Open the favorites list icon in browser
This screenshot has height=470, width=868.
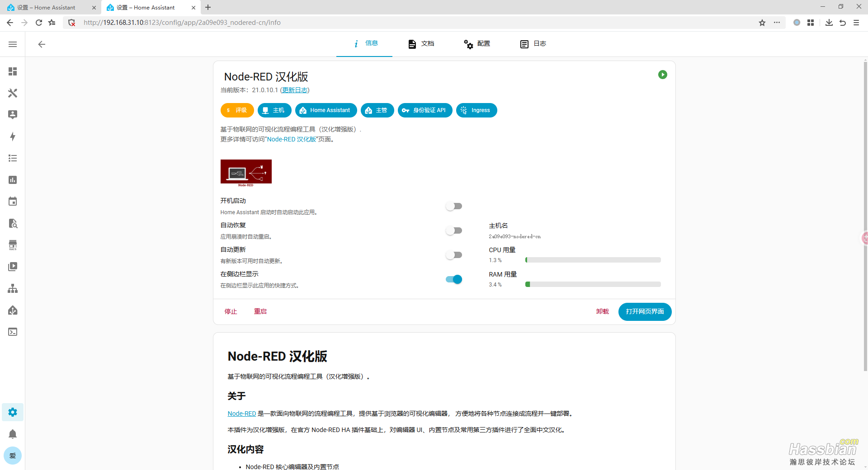pyautogui.click(x=52, y=23)
